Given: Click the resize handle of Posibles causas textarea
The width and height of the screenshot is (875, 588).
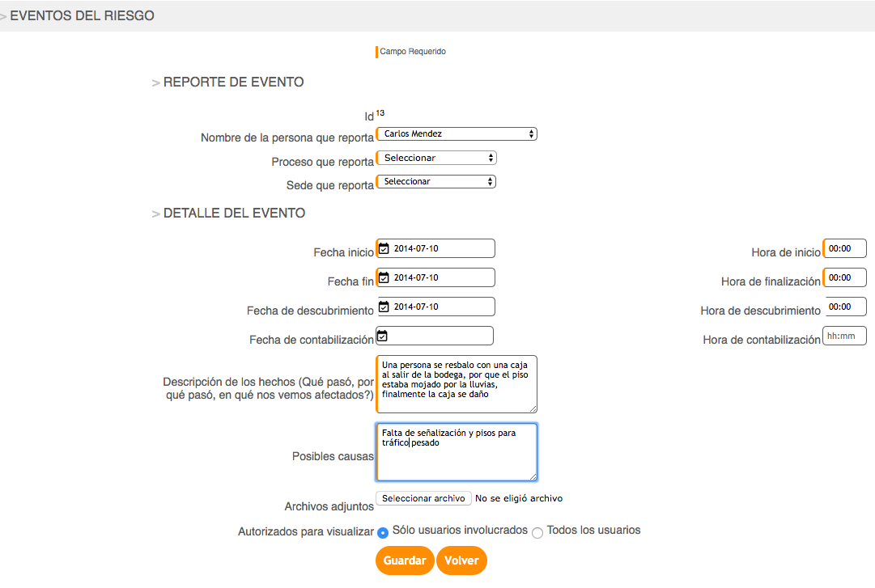Looking at the screenshot, I should [x=533, y=476].
